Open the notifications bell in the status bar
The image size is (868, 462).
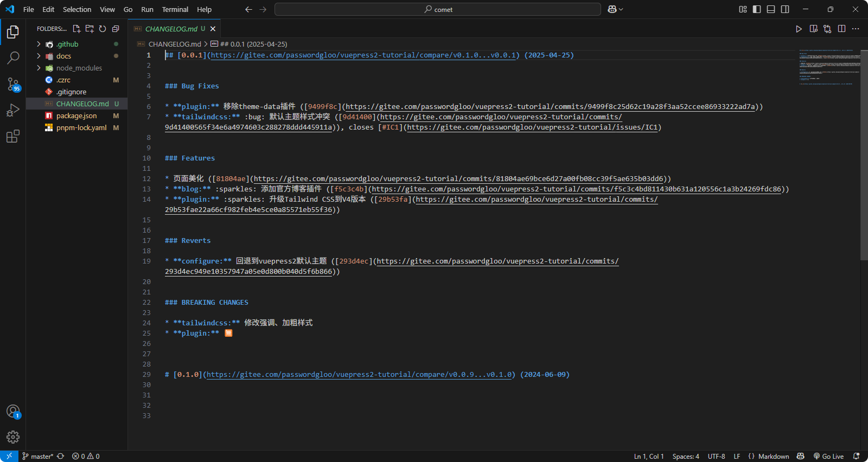pos(856,457)
